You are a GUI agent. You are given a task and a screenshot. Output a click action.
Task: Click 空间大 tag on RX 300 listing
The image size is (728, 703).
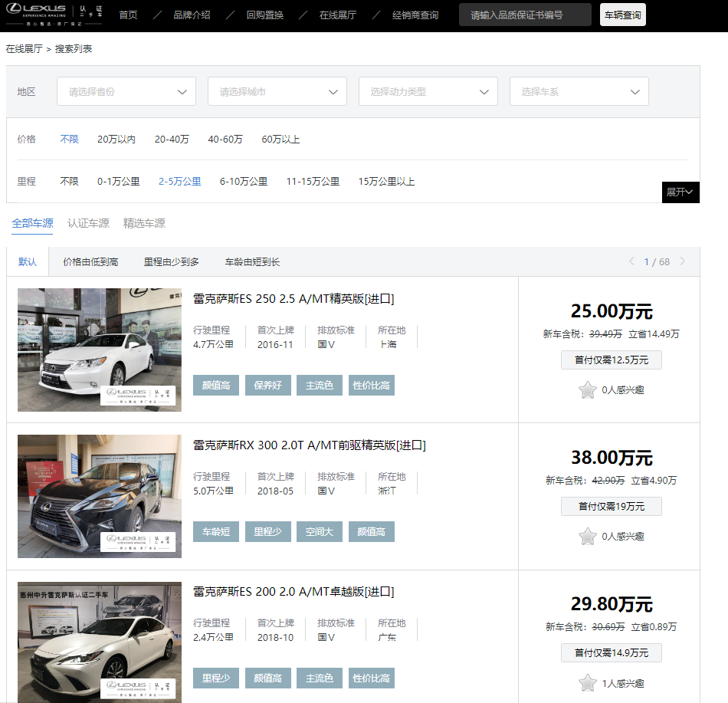click(320, 532)
